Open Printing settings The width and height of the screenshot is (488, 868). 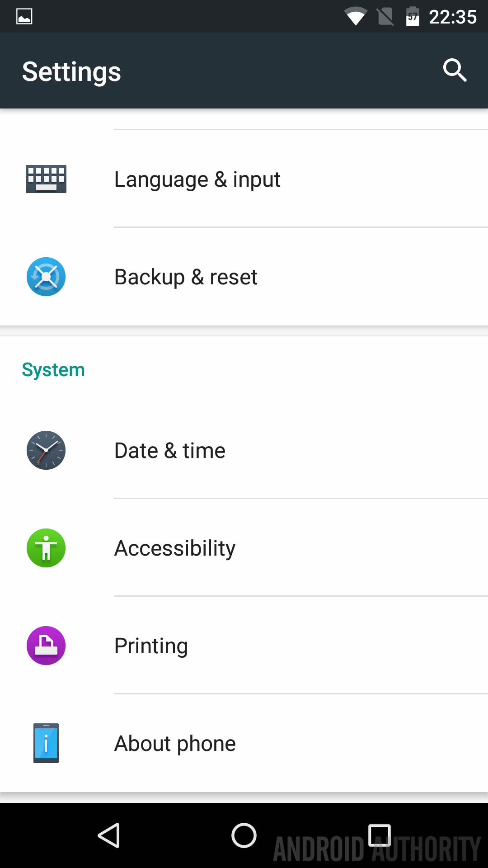click(x=151, y=646)
